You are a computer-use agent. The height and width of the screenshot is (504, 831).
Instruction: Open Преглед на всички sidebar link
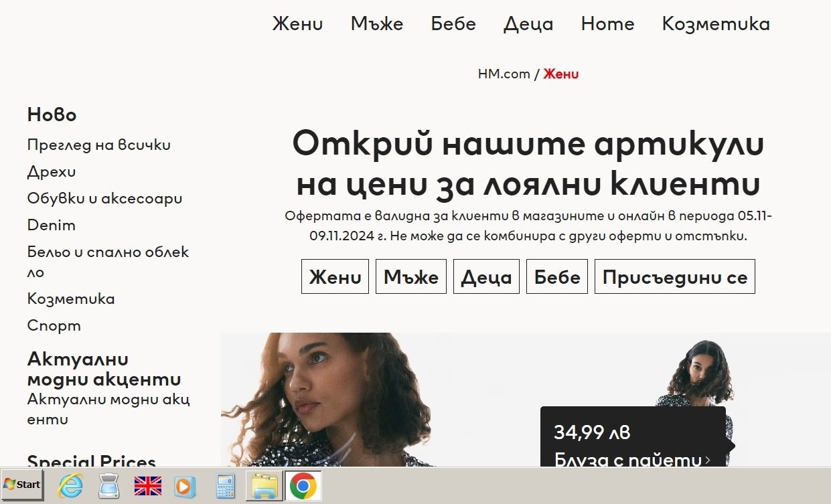pos(99,145)
